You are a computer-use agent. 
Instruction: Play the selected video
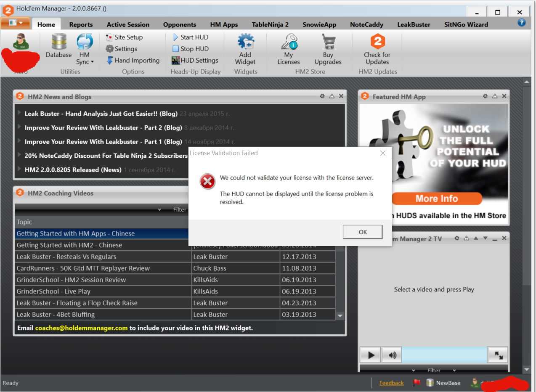pos(371,355)
